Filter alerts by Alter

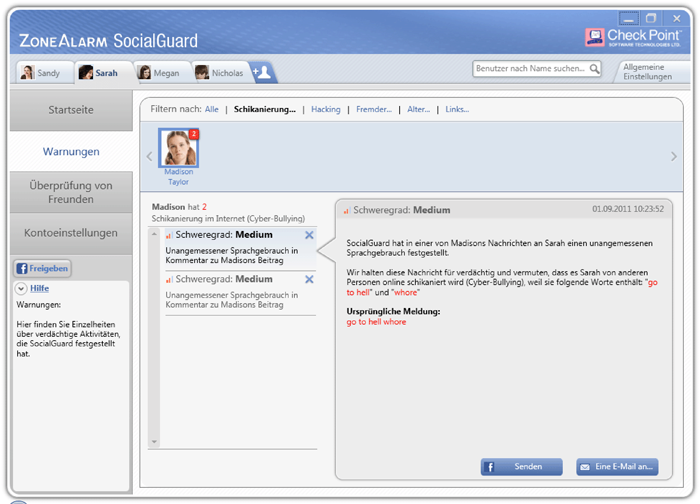tap(418, 109)
